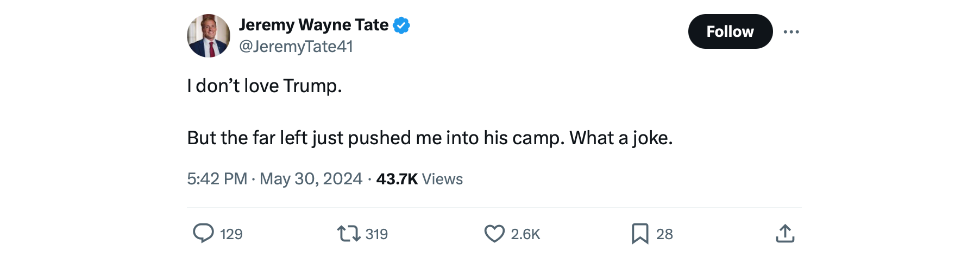Click the 319 reposts count
Screen dimensions: 980x257
376,234
